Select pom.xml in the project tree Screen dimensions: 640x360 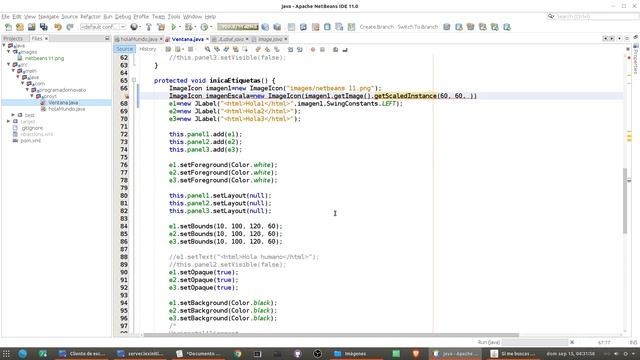(31, 140)
